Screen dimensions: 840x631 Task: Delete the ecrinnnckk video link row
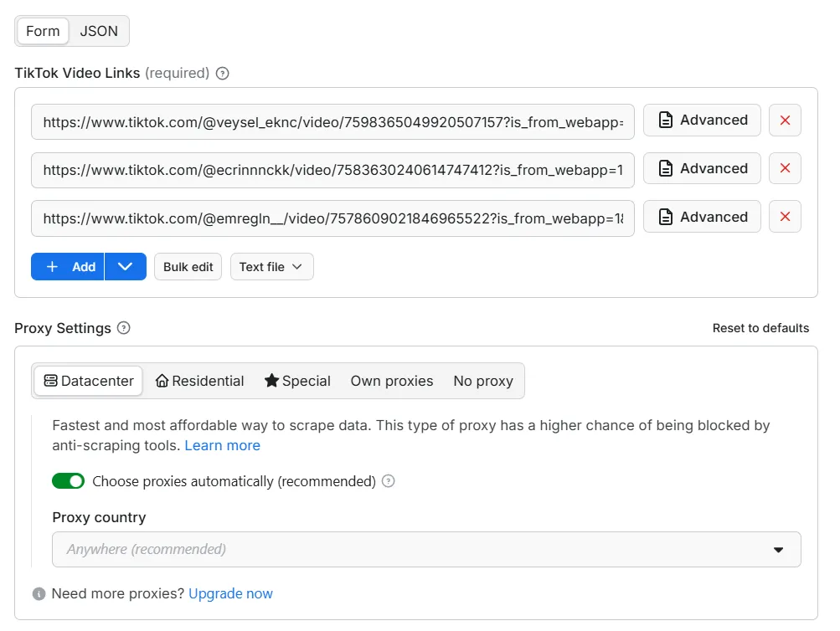tap(785, 169)
